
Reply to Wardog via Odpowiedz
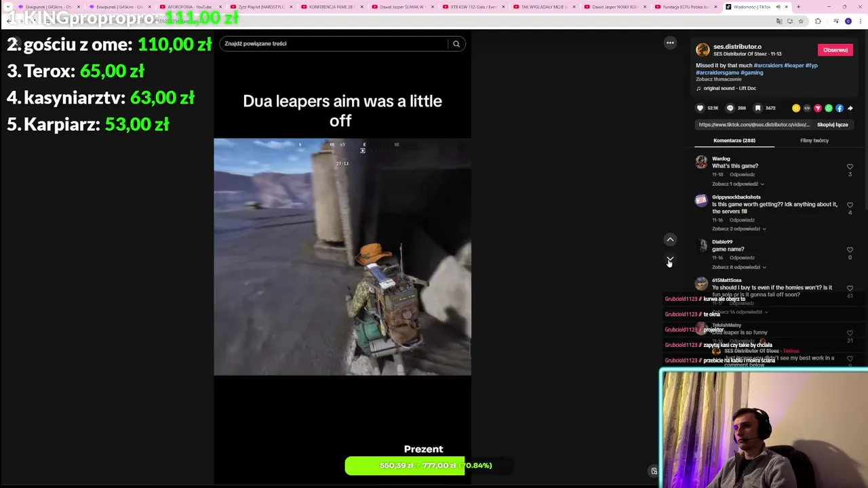(x=742, y=174)
